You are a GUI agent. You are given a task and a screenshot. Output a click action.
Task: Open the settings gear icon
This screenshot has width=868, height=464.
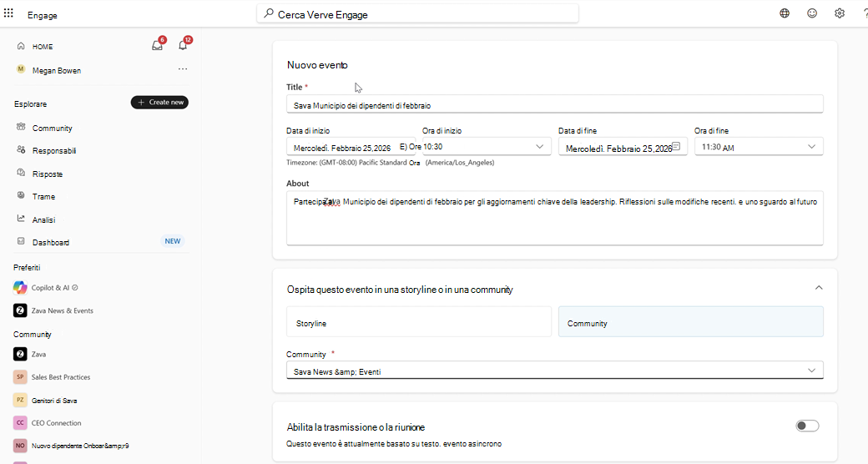[x=840, y=13]
